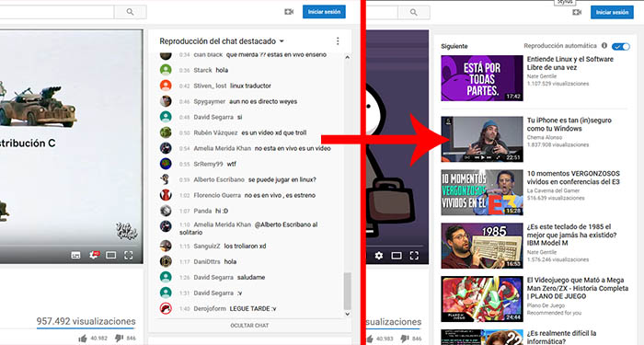Click Florencio Guerra's avatar in chat
Screen dimensions: 644x345
[x=166, y=195]
